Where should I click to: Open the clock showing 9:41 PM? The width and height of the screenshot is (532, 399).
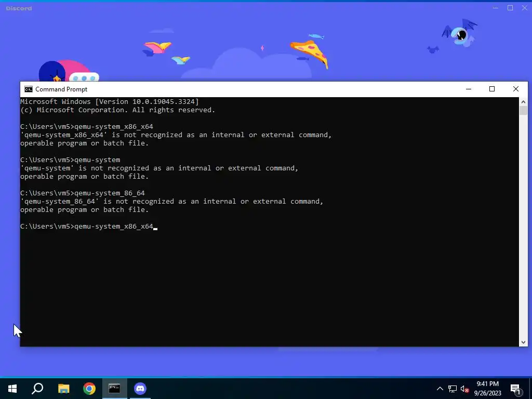(x=487, y=389)
